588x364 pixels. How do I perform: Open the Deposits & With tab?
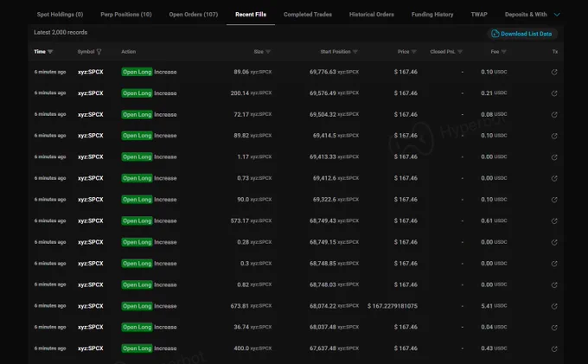[x=526, y=14]
